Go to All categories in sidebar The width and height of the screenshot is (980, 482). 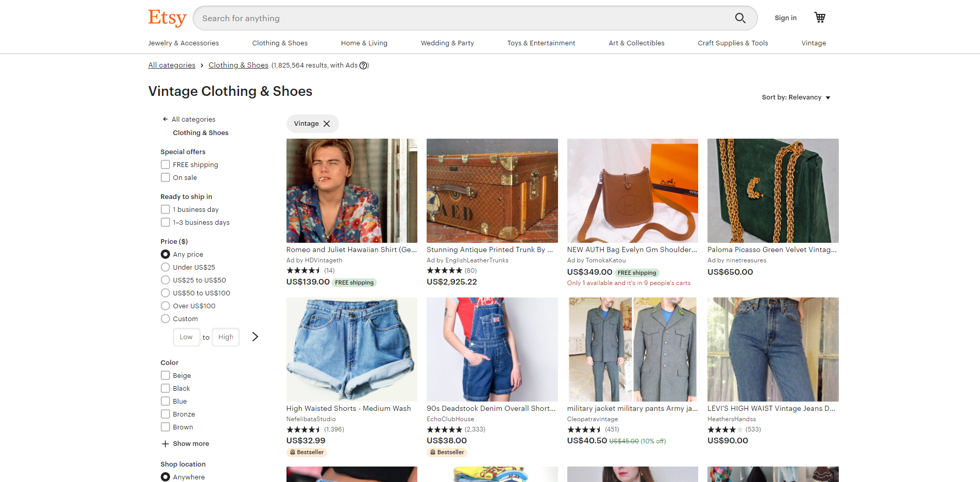pos(193,120)
